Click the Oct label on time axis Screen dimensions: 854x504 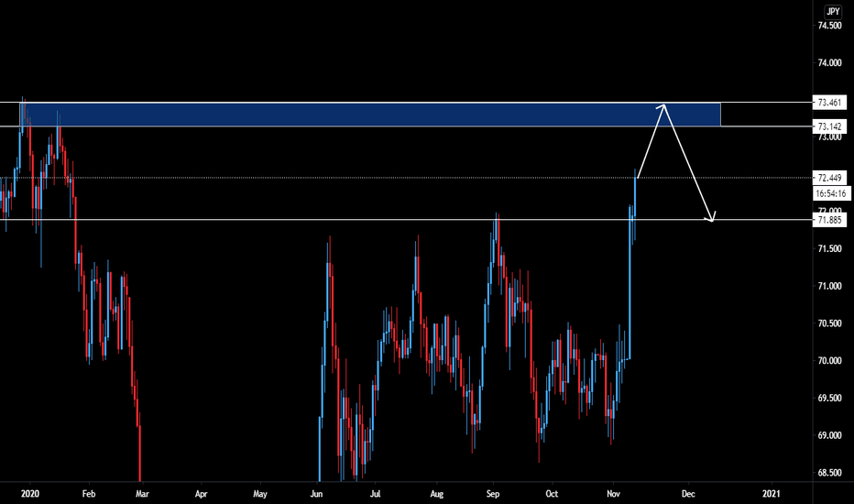click(552, 494)
